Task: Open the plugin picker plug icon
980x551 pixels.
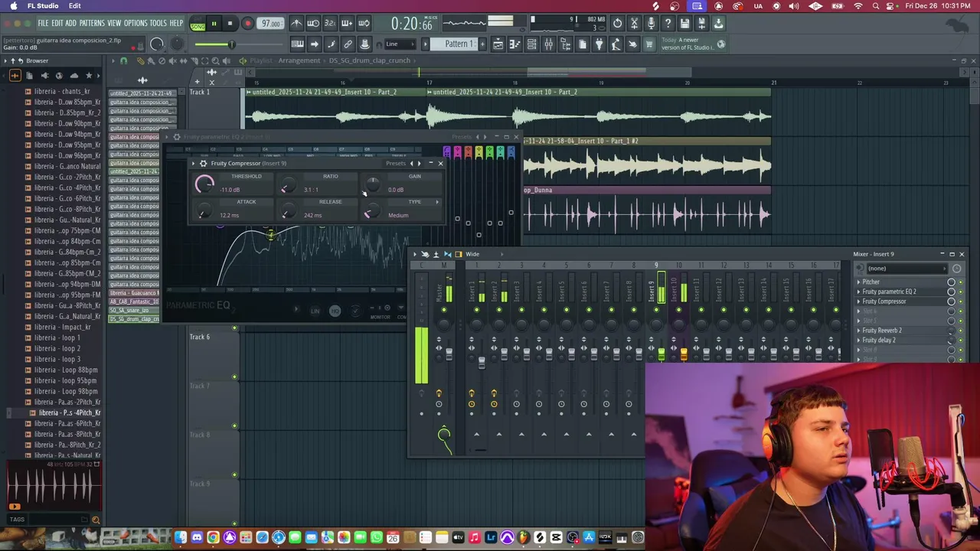Action: (599, 44)
